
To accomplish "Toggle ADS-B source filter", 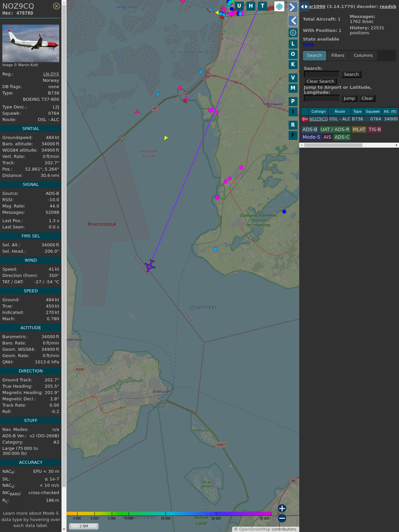I will [310, 130].
